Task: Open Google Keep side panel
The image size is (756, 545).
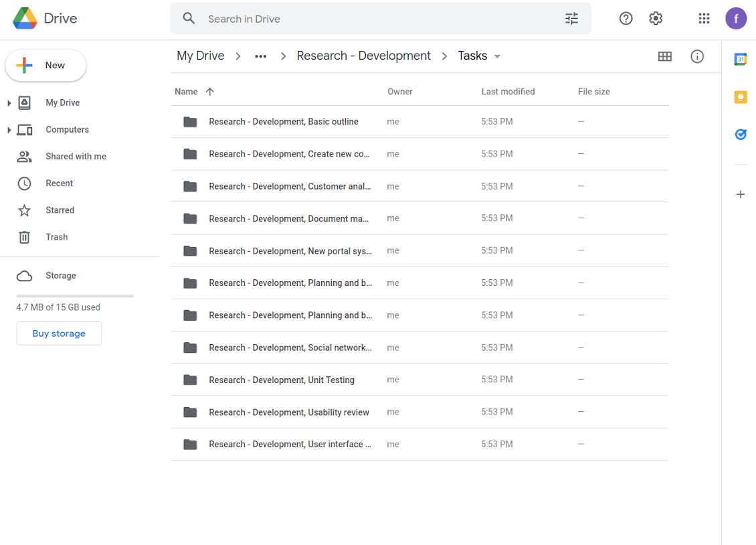Action: [x=741, y=97]
